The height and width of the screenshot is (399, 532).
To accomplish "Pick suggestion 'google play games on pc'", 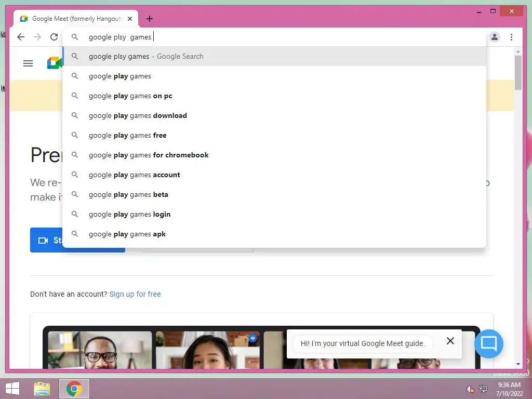I will pyautogui.click(x=274, y=96).
